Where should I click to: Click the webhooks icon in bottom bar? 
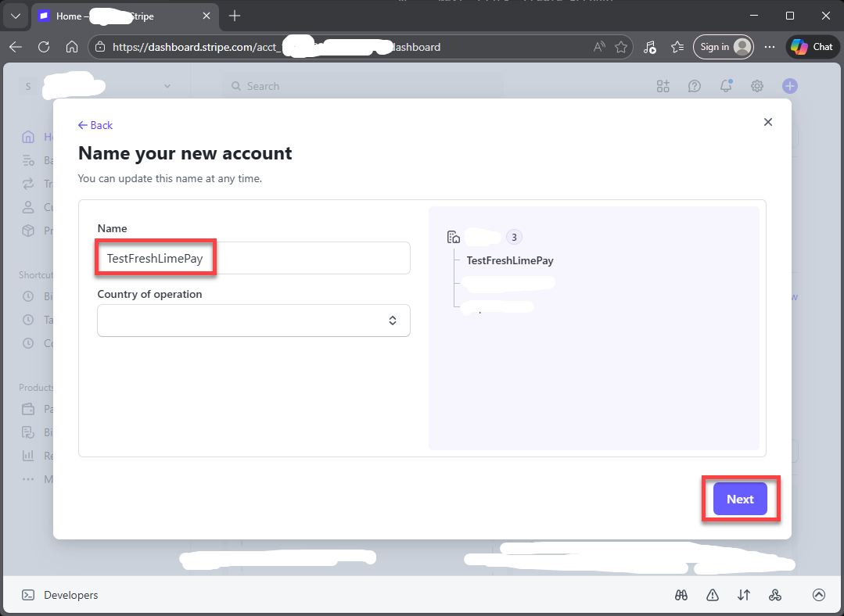click(x=775, y=595)
